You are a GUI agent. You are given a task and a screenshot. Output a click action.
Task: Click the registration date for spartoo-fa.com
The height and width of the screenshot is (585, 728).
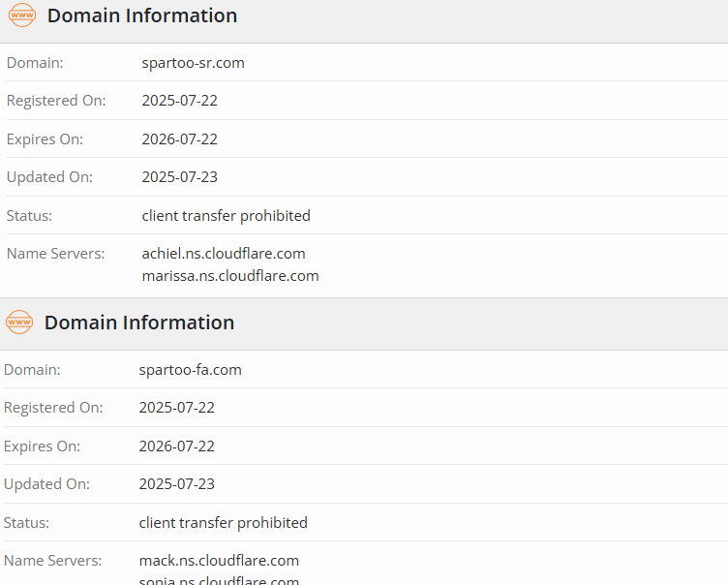(176, 408)
